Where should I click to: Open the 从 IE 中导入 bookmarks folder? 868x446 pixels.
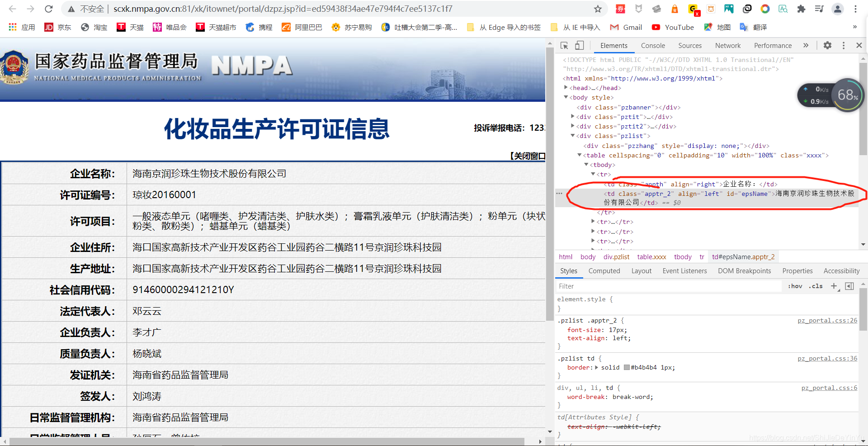click(575, 27)
